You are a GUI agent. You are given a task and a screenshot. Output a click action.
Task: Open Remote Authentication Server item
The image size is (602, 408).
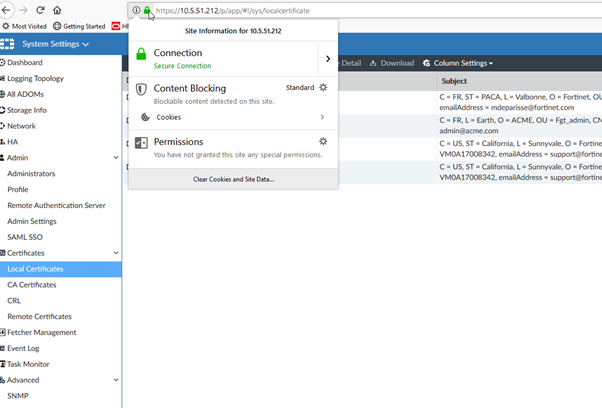pos(56,205)
